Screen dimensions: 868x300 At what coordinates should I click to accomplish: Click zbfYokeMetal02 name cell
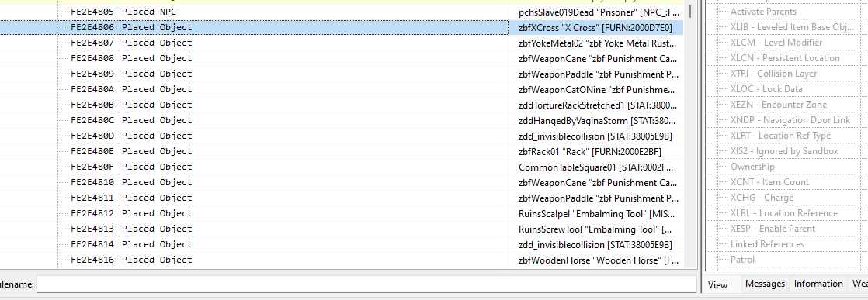[597, 43]
